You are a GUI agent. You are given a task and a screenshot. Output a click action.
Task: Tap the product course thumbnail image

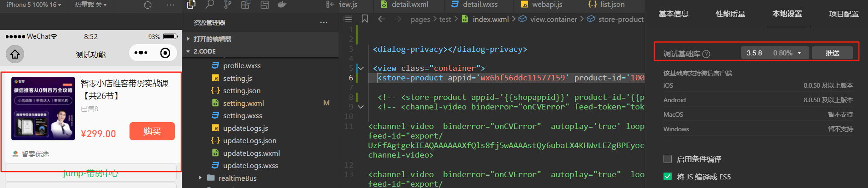click(x=43, y=109)
